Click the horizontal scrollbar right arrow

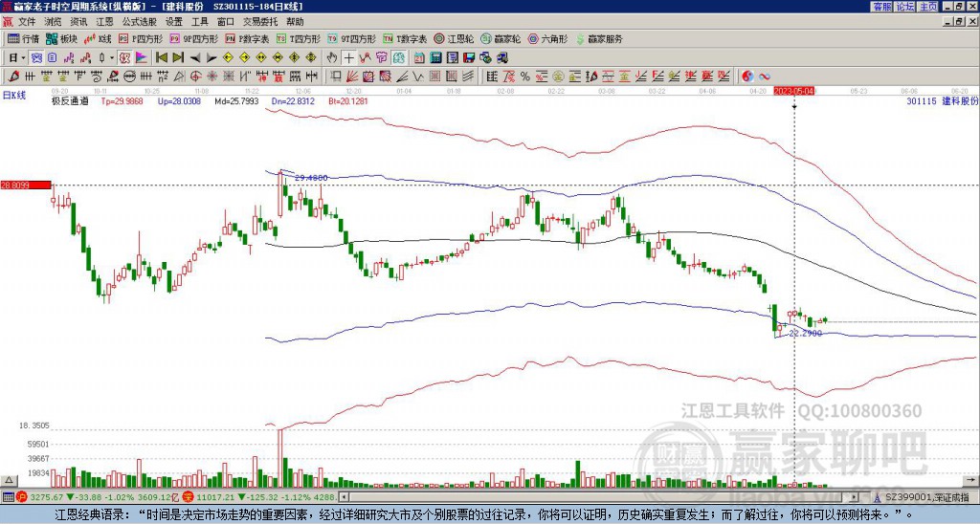coord(855,497)
